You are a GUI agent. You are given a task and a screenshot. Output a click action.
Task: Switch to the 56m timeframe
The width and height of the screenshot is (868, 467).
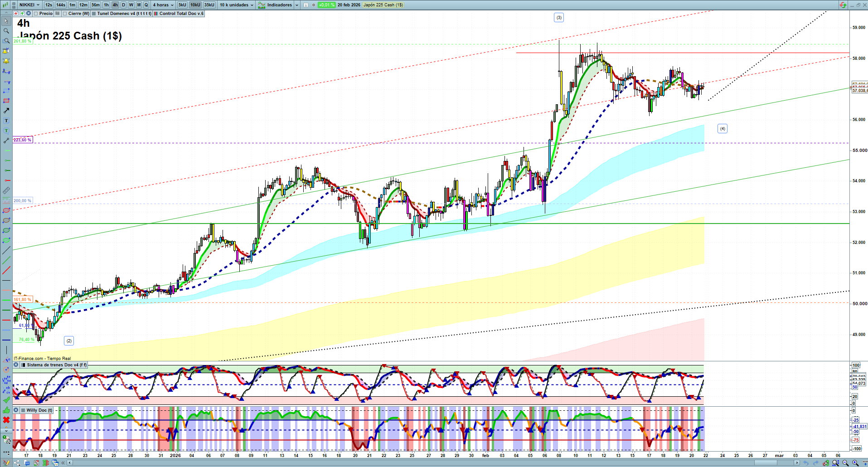(x=96, y=5)
